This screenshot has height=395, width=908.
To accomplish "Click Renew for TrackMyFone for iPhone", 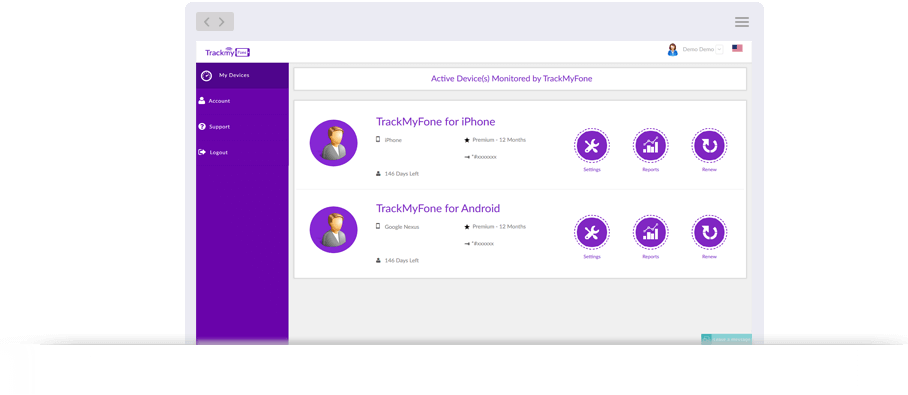I will [x=709, y=146].
